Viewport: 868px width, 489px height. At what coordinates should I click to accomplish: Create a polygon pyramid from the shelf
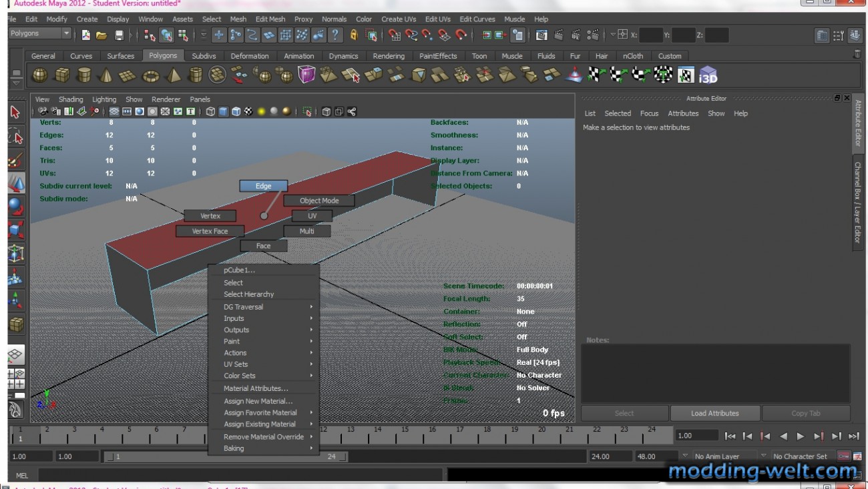pyautogui.click(x=173, y=75)
